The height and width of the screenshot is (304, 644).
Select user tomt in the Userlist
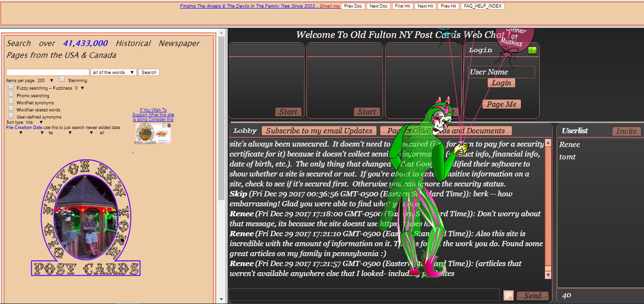(x=567, y=157)
